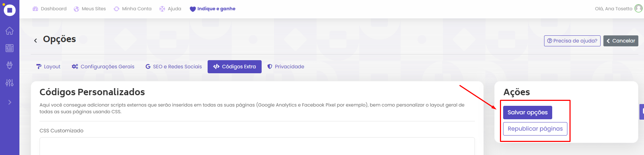This screenshot has width=644, height=155.
Task: Open the Ajuda menu
Action: 170,9
